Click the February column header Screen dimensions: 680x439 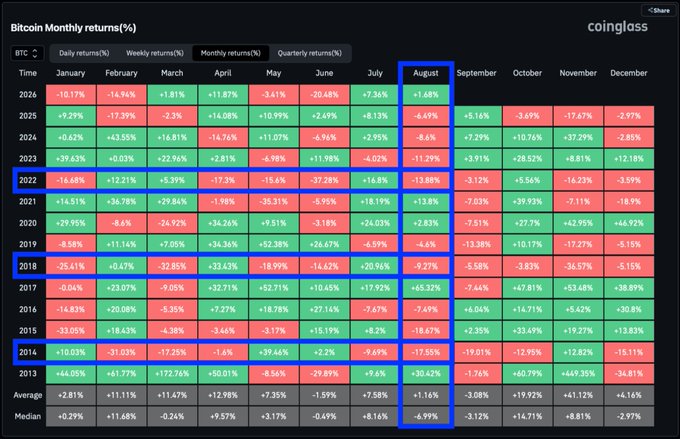click(x=121, y=73)
